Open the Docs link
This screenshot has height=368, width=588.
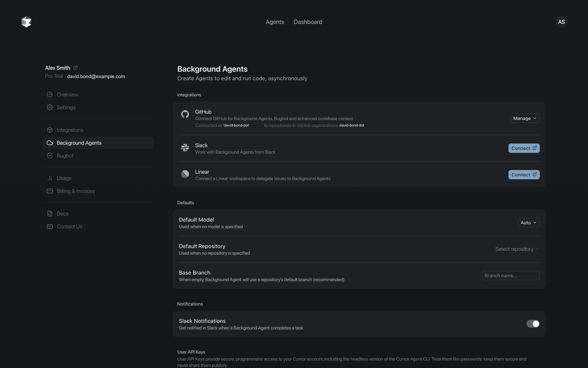(x=98, y=214)
